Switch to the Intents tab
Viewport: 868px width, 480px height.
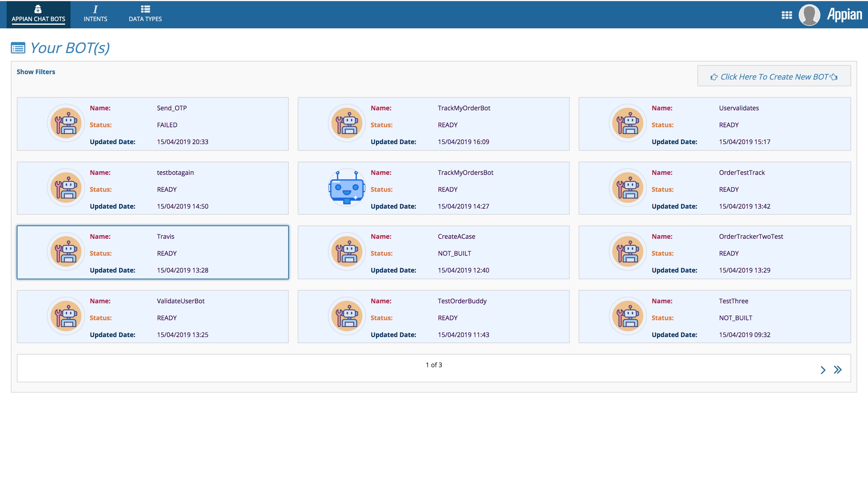coord(95,14)
